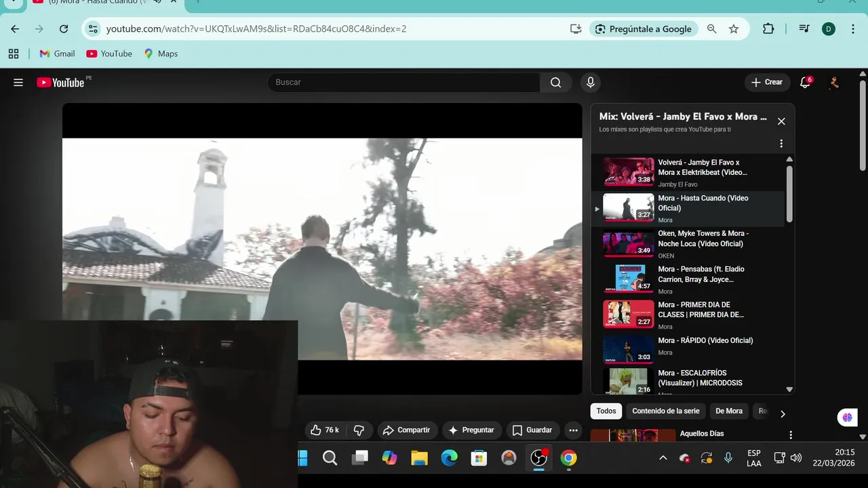
Task: Click the purple floating assistant icon
Action: click(847, 418)
